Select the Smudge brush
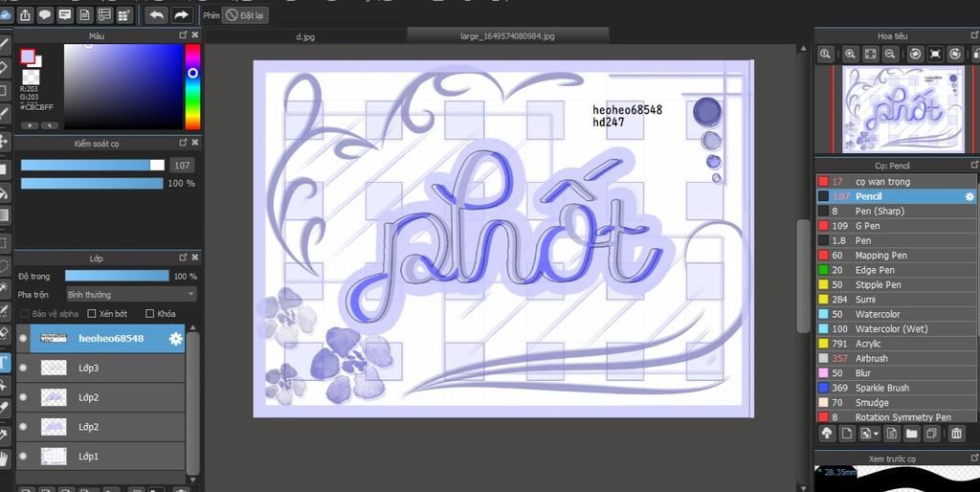This screenshot has width=980, height=492. tap(896, 403)
